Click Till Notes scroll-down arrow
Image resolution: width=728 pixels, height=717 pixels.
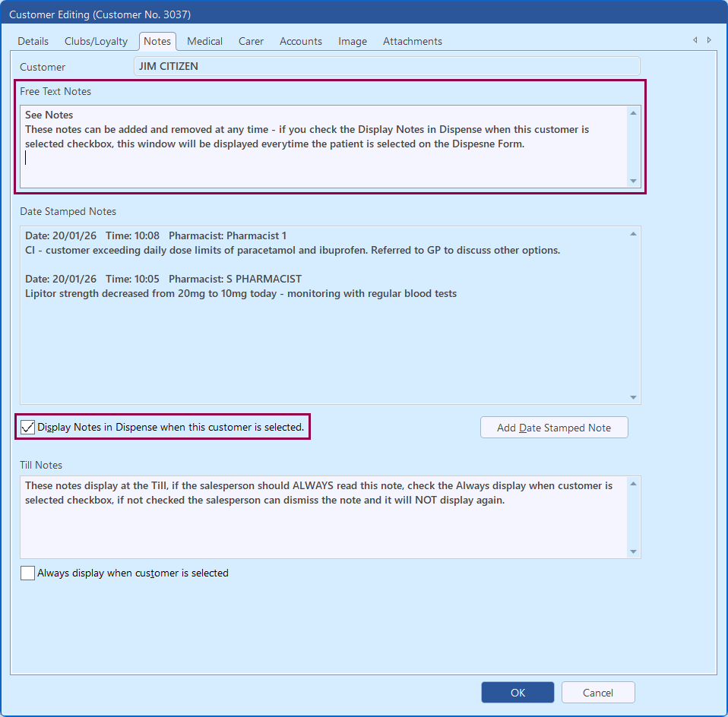coord(633,551)
